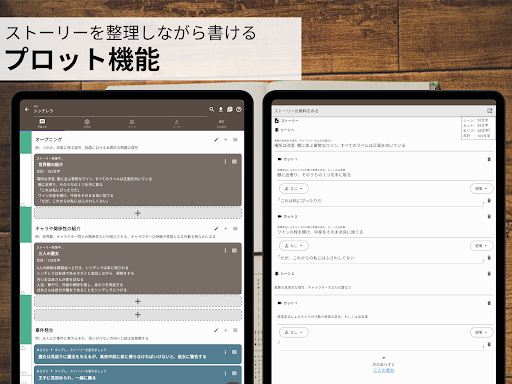The height and width of the screenshot is (384, 512).
Task: Select the シンデレラ title text
Action: (43, 111)
